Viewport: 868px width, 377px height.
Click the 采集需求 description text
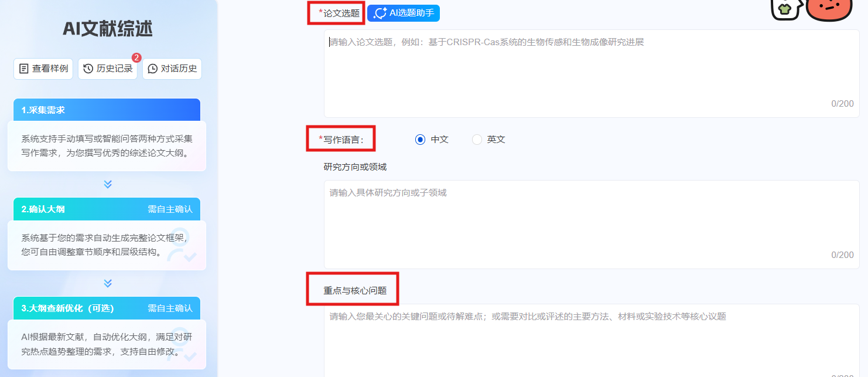pyautogui.click(x=107, y=146)
